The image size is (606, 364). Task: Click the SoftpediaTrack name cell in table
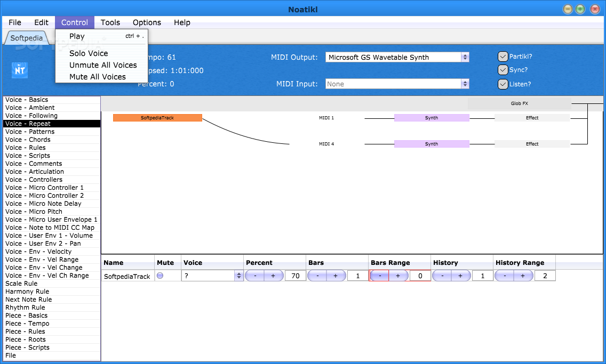coord(127,276)
